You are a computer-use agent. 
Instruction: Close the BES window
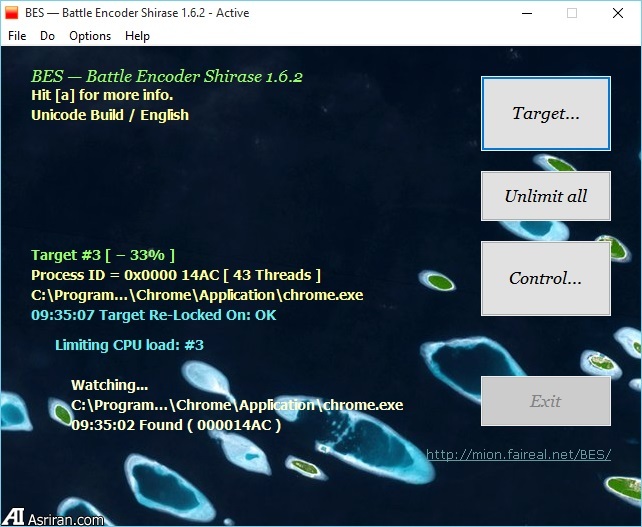click(618, 13)
